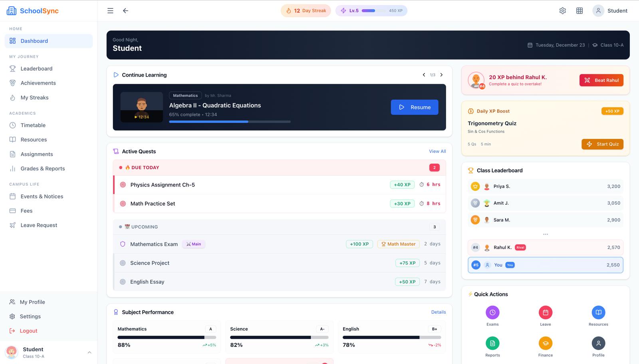Image resolution: width=639 pixels, height=364 pixels.
Task: Expand hidden ranks in the Class Leaderboard
Action: [x=545, y=234]
